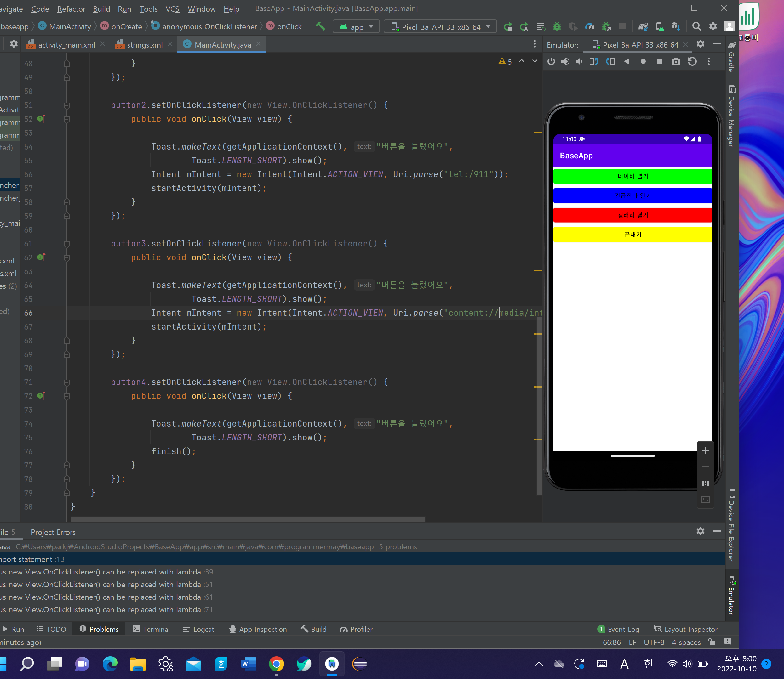The image size is (784, 679).
Task: Take an emulator screenshot with the camera icon
Action: tap(676, 62)
